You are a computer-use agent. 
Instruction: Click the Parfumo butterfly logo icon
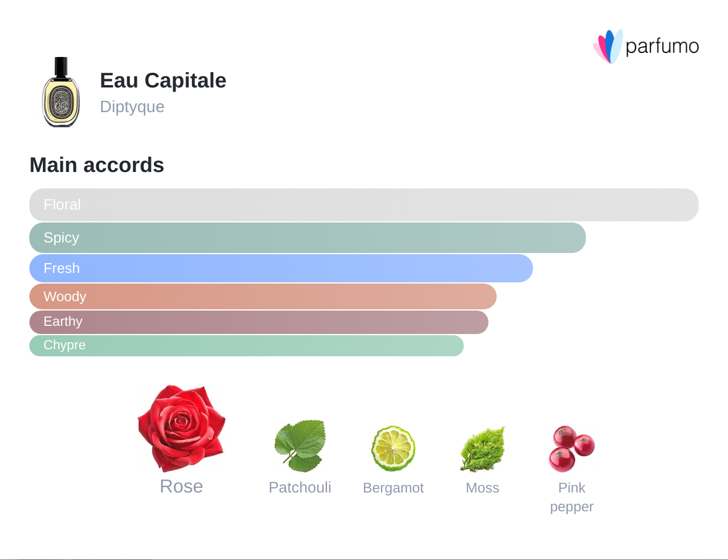(x=608, y=46)
